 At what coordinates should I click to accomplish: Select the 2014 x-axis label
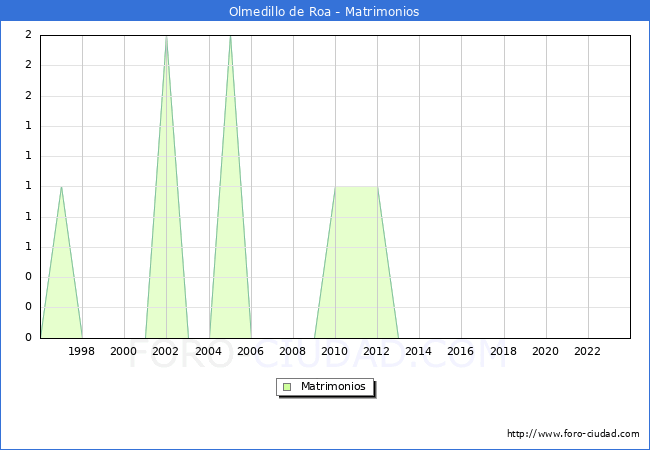(418, 351)
